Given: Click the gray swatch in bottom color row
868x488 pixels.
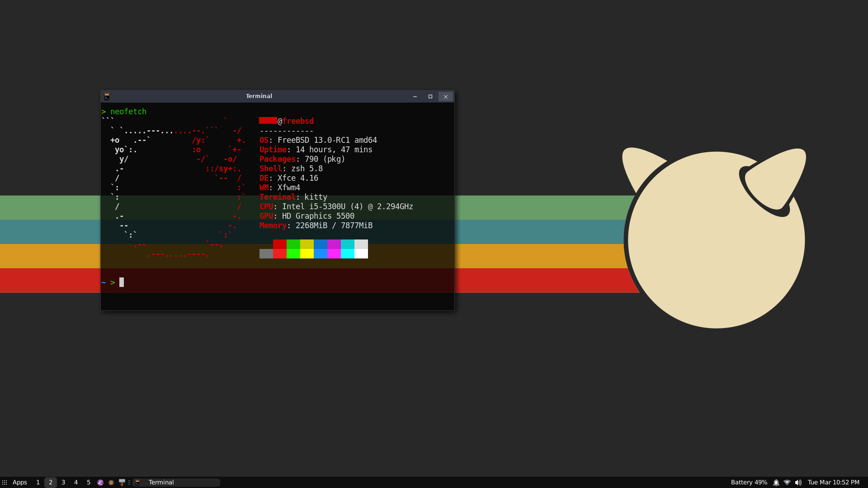Looking at the screenshot, I should (266, 253).
